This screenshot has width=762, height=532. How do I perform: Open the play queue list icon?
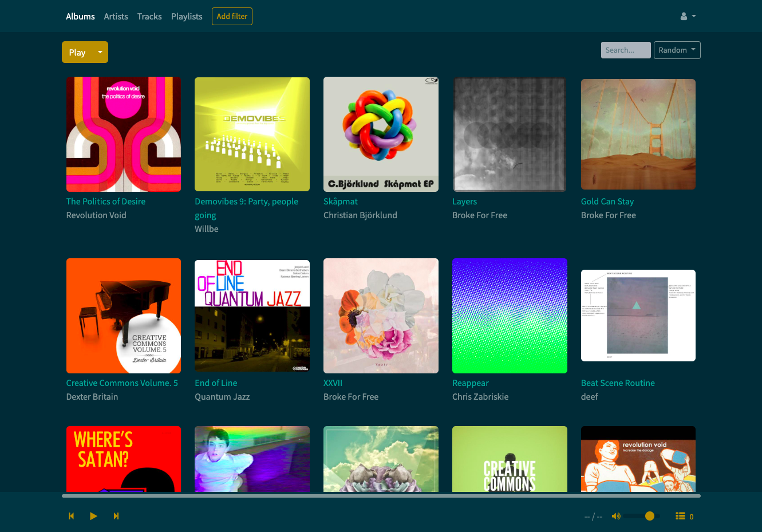[x=680, y=516]
